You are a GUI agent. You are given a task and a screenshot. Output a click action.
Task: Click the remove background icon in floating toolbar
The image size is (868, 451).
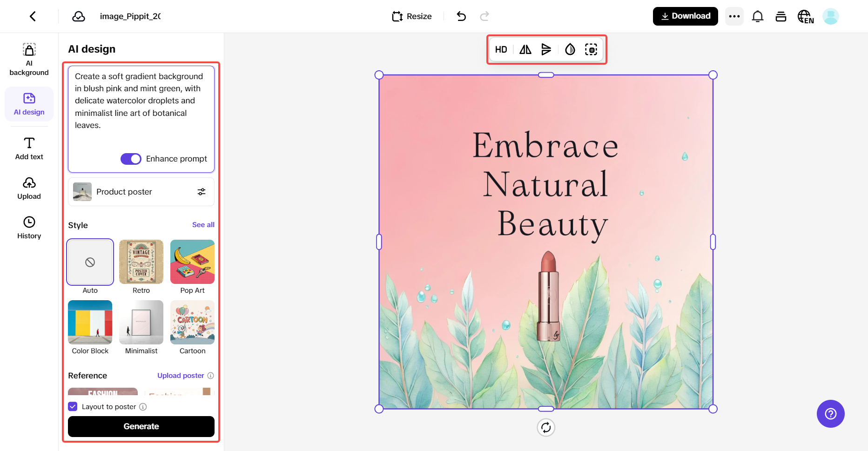pyautogui.click(x=591, y=49)
